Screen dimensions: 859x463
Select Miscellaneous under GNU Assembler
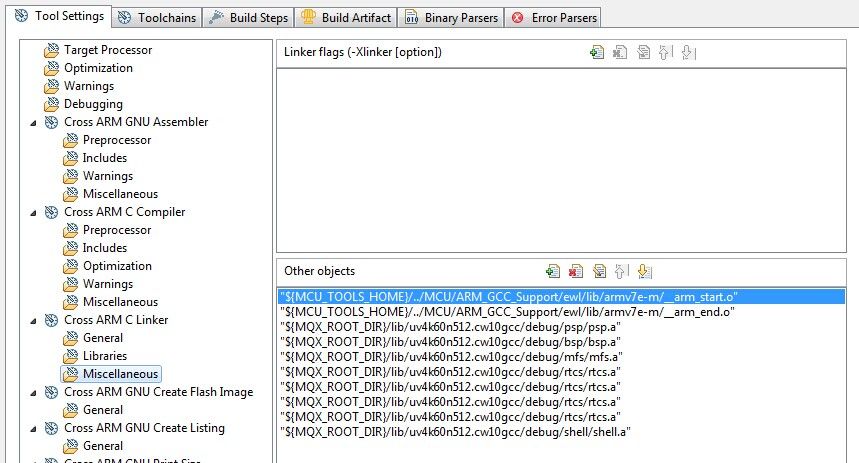coord(120,194)
